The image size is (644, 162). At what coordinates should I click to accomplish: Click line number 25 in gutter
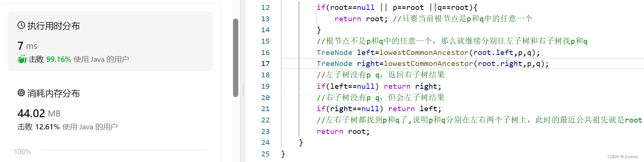(x=265, y=154)
